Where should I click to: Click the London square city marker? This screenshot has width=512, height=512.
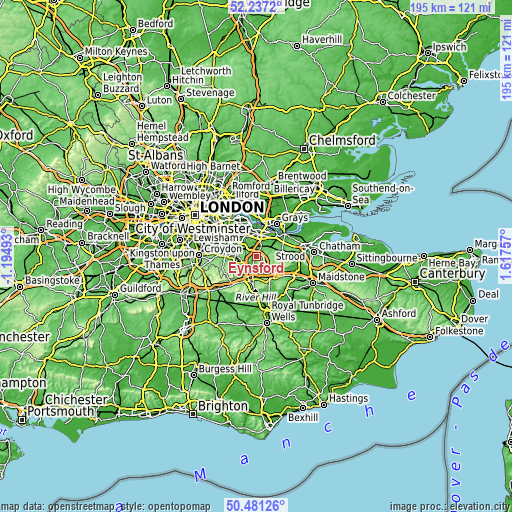pos(195,215)
